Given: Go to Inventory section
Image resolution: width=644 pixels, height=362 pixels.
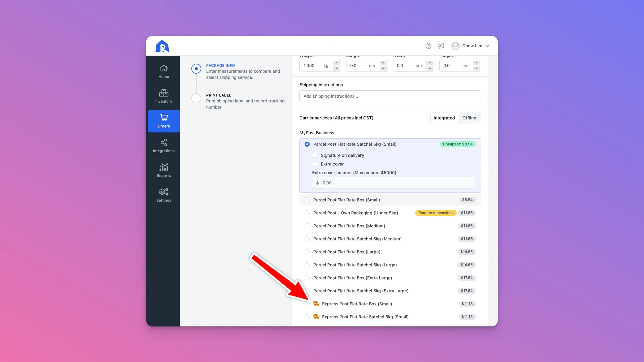Looking at the screenshot, I should (163, 97).
